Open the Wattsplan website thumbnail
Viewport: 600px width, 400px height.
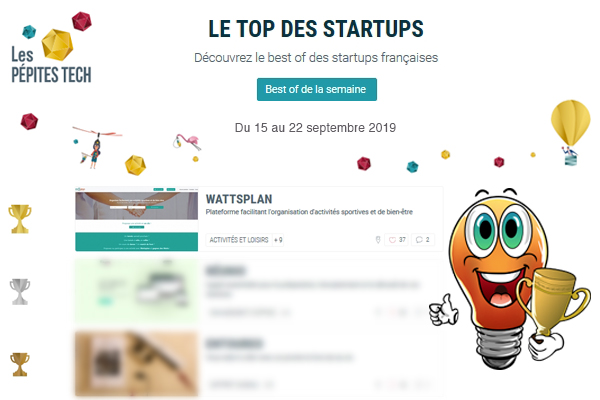click(137, 219)
